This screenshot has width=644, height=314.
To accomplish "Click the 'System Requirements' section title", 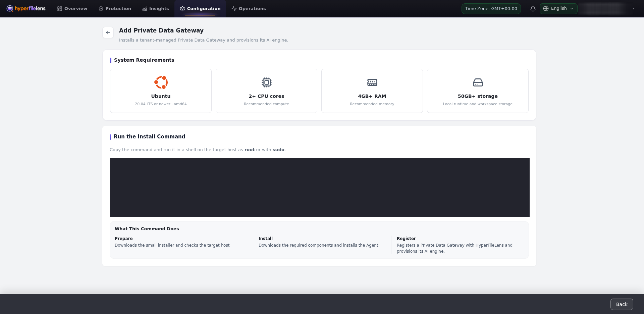I will [x=144, y=60].
